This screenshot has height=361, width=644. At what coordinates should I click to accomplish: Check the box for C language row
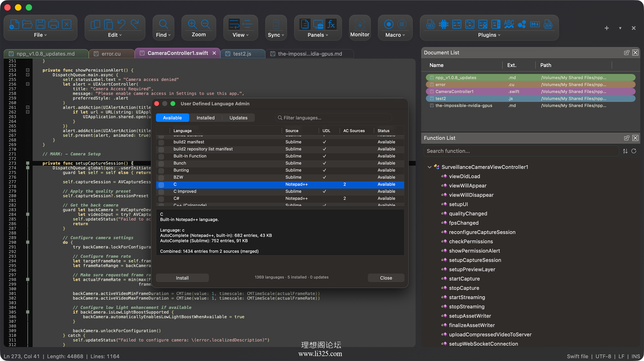pyautogui.click(x=161, y=184)
